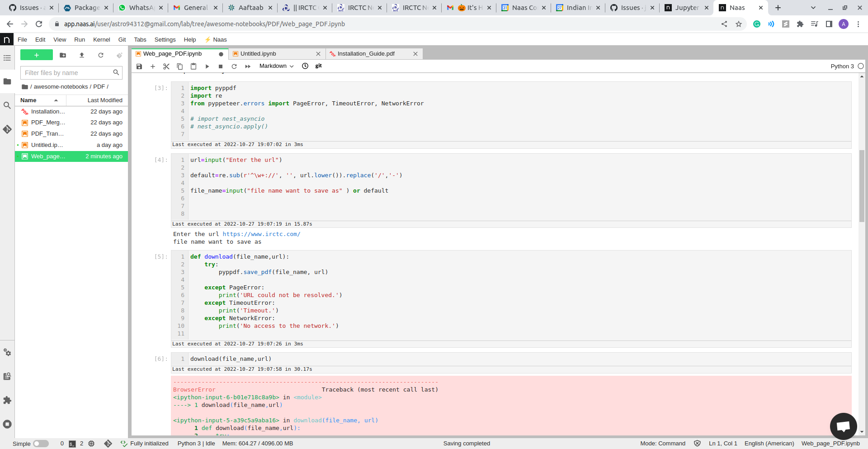Toggle Simple interface mode
Image resolution: width=868 pixels, height=449 pixels.
pyautogui.click(x=41, y=444)
